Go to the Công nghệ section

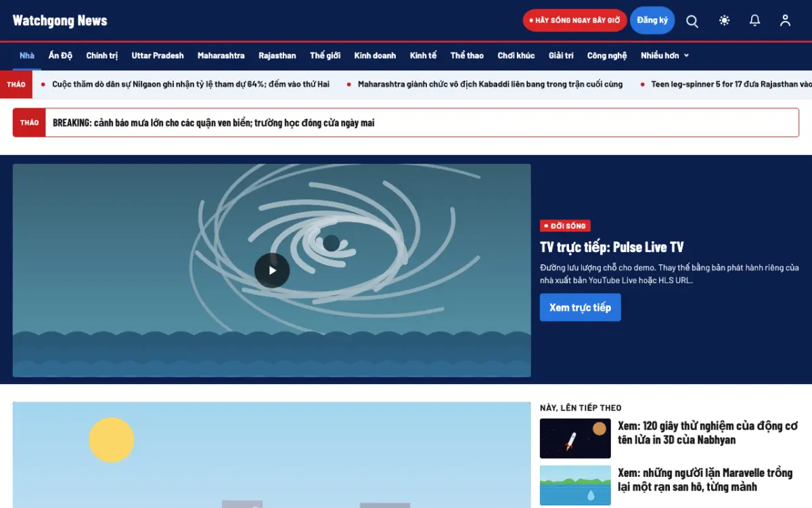607,56
